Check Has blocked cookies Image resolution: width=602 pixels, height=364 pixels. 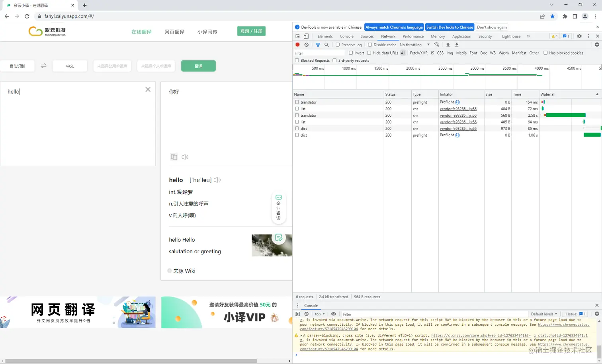pyautogui.click(x=545, y=53)
